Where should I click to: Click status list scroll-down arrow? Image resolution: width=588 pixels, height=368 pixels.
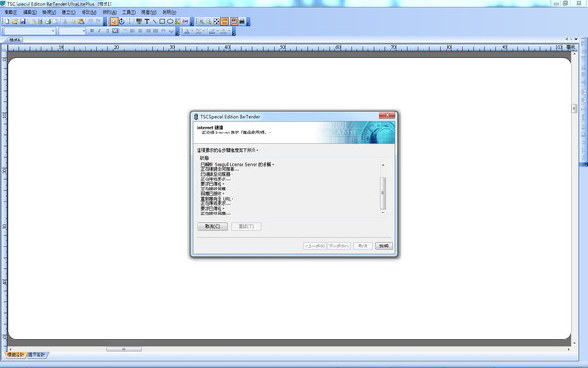pos(383,213)
